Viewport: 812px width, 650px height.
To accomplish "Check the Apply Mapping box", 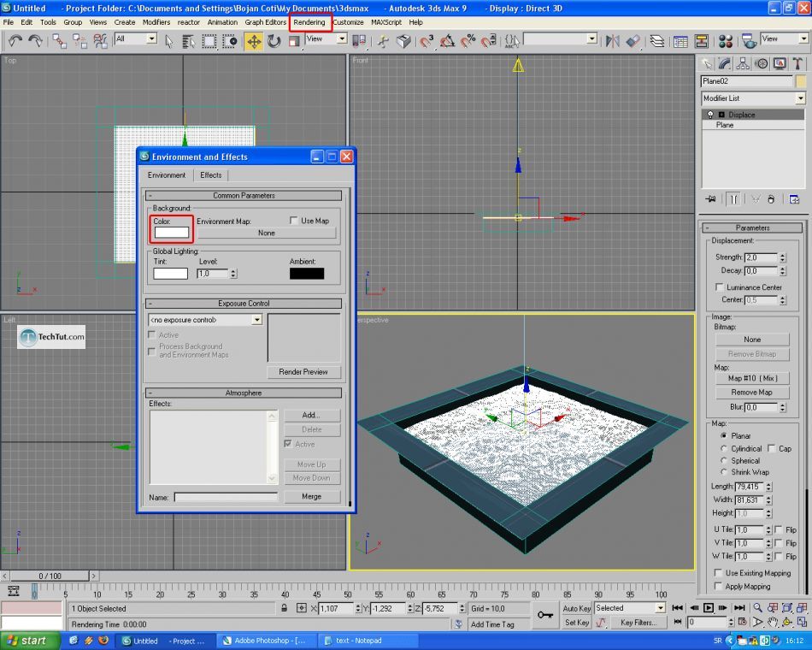I will 718,586.
